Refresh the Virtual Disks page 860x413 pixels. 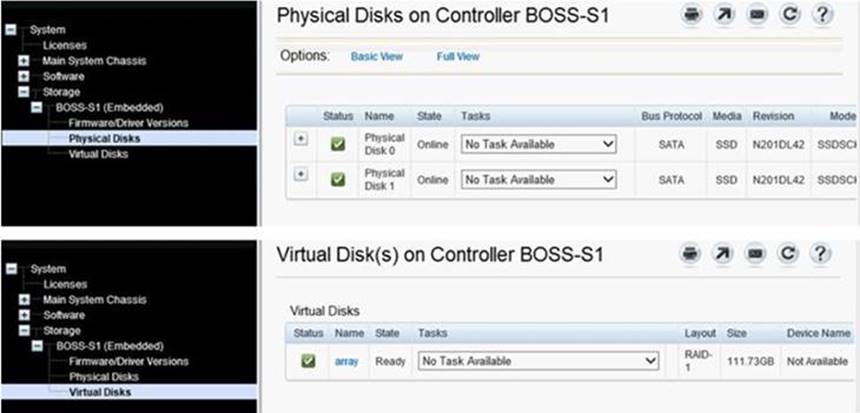click(788, 254)
